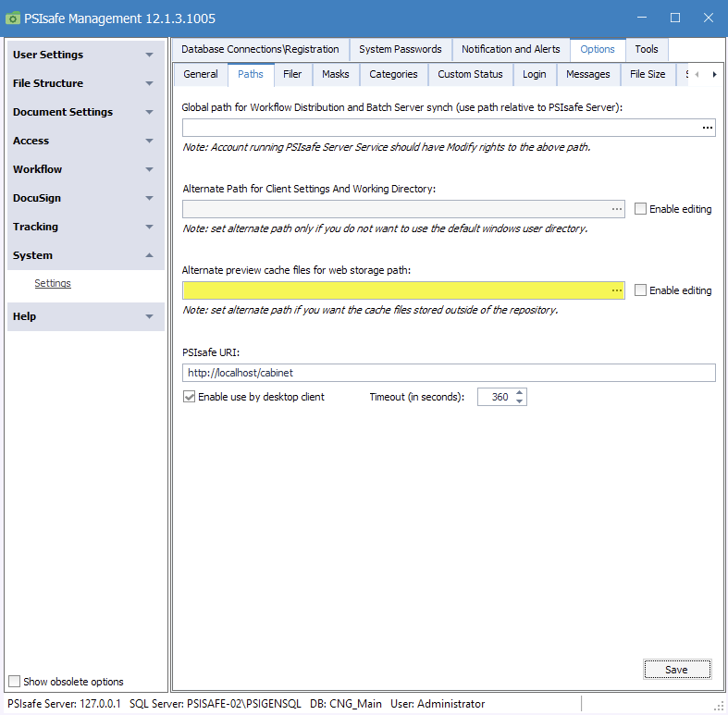The image size is (728, 715).
Task: Expand the Workflow section
Action: (x=86, y=169)
